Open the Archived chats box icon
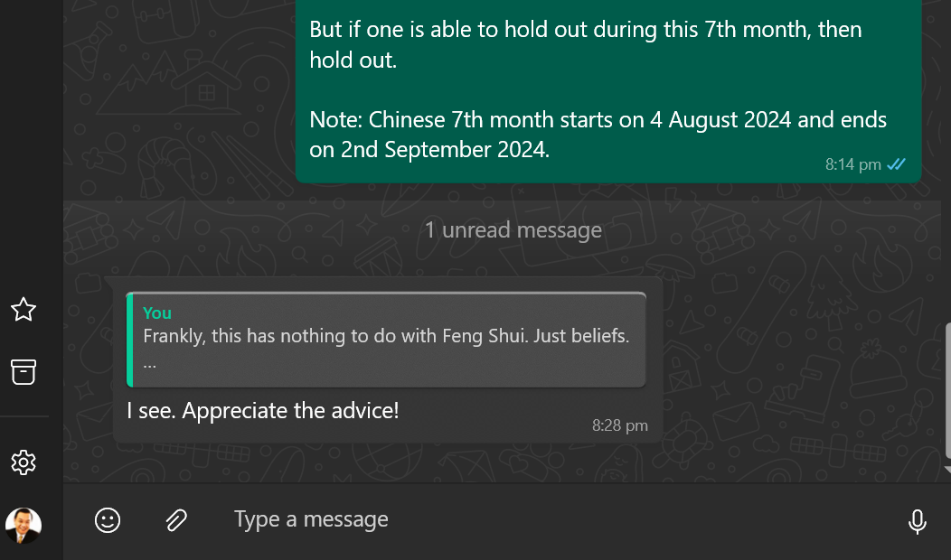This screenshot has height=560, width=951. click(x=24, y=371)
